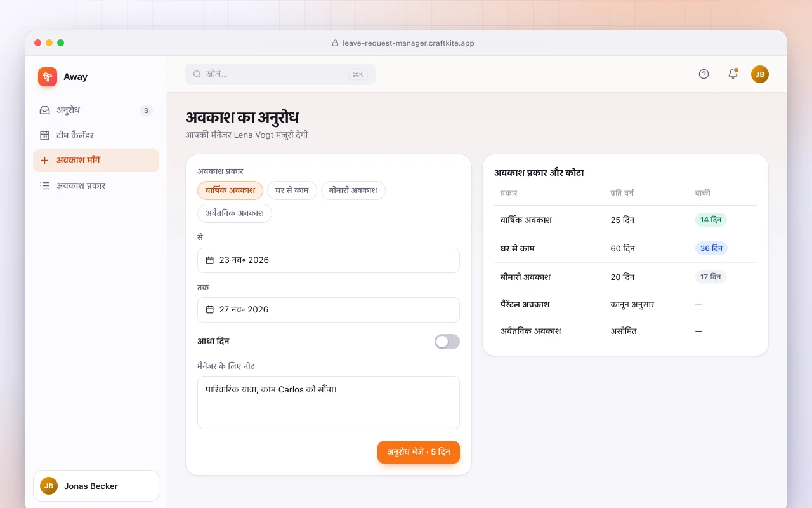The image size is (812, 508).
Task: Open the Jonas Becker account menu
Action: (x=96, y=486)
